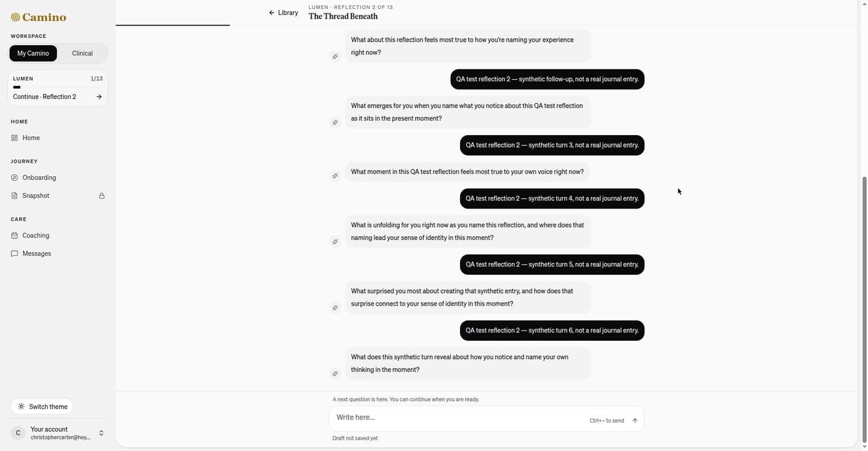Open the Lumen Continue Reflection 2 card

tap(58, 88)
